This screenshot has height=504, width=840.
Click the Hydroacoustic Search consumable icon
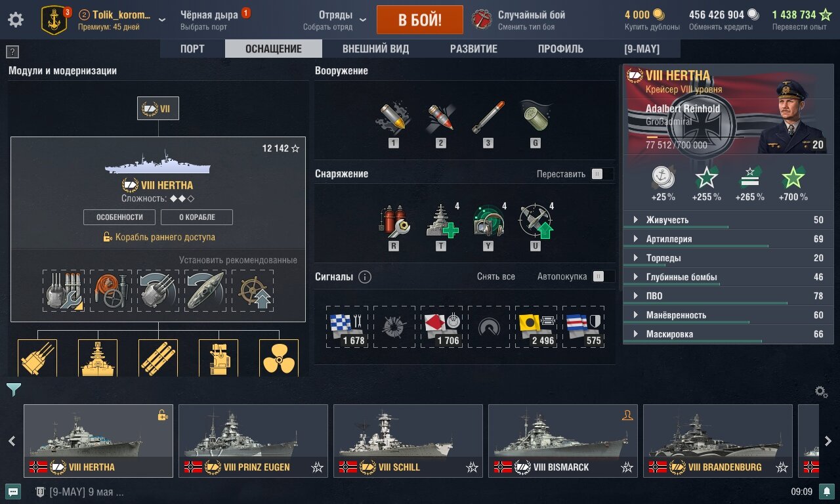[488, 221]
